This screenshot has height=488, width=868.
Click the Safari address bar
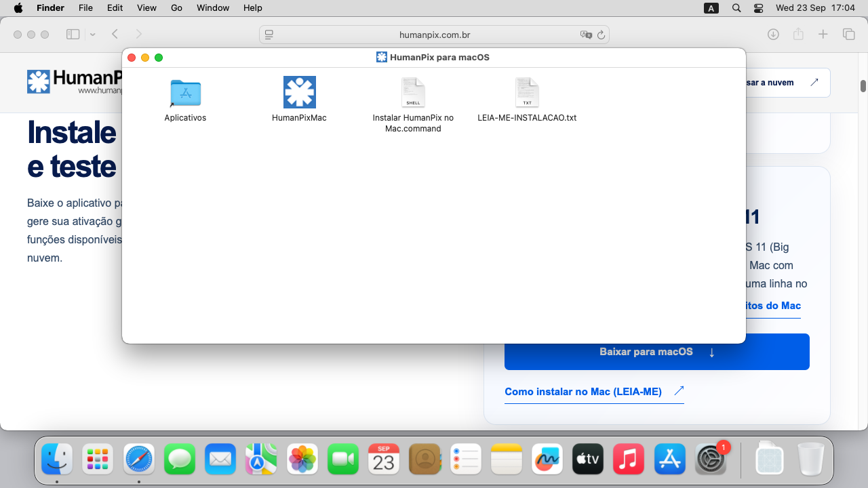pos(434,35)
